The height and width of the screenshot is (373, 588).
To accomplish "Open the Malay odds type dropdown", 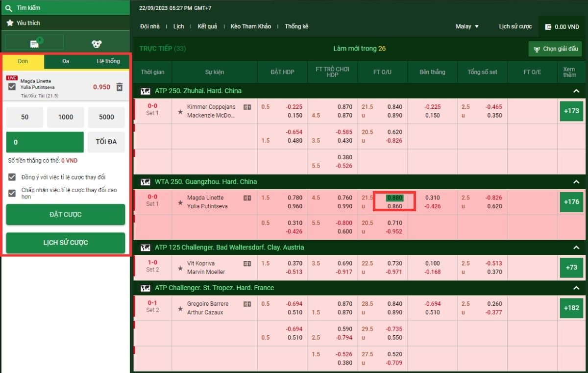I will (x=467, y=26).
